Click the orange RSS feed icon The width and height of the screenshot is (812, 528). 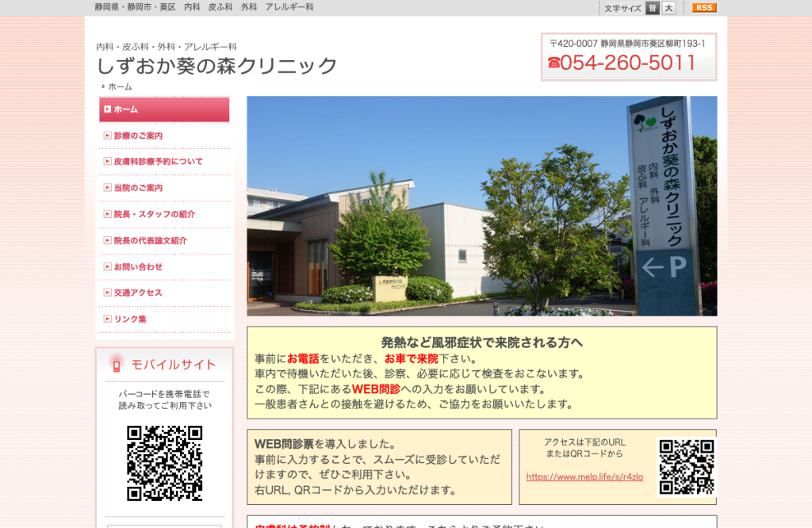(x=704, y=8)
